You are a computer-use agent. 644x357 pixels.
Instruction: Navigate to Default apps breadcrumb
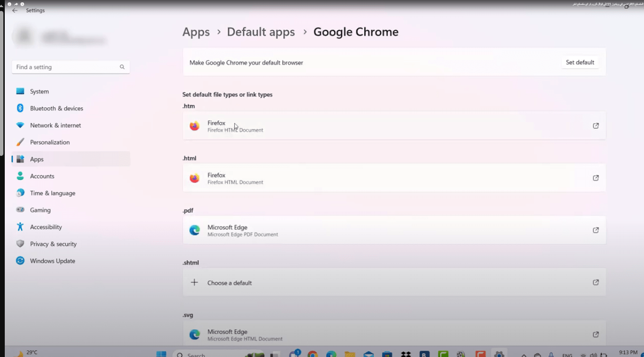pos(261,32)
